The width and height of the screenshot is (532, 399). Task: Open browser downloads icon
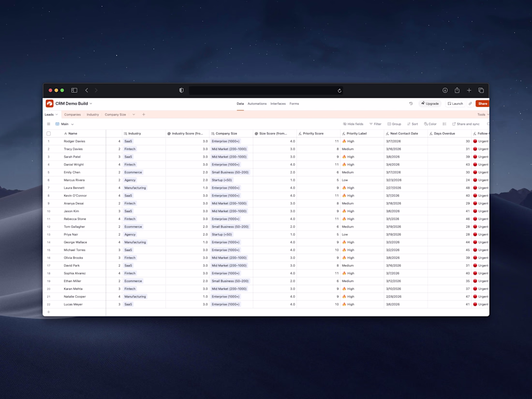coord(445,90)
